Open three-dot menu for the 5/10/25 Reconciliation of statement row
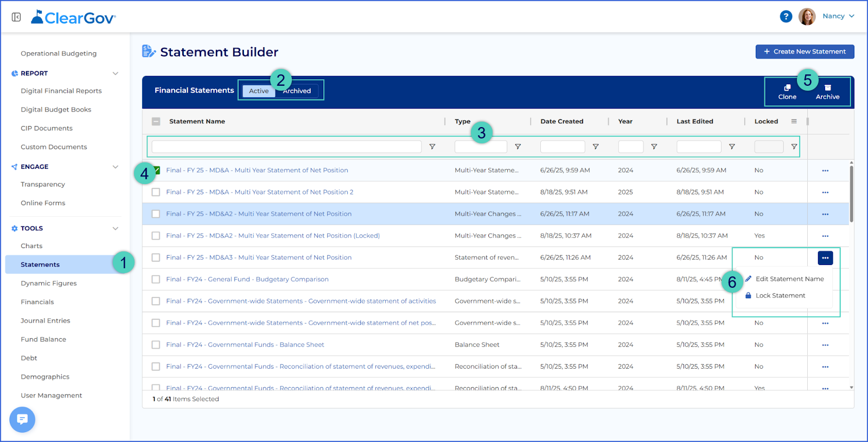The width and height of the screenshot is (868, 442). (825, 367)
